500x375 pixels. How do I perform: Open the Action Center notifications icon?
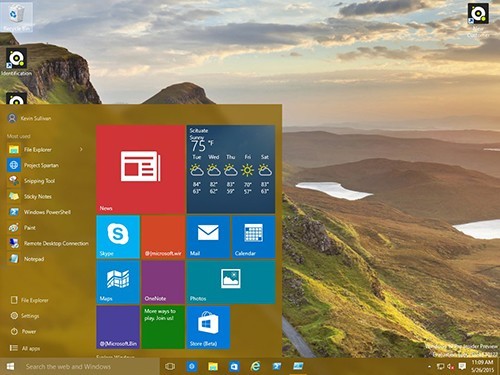pos(462,367)
